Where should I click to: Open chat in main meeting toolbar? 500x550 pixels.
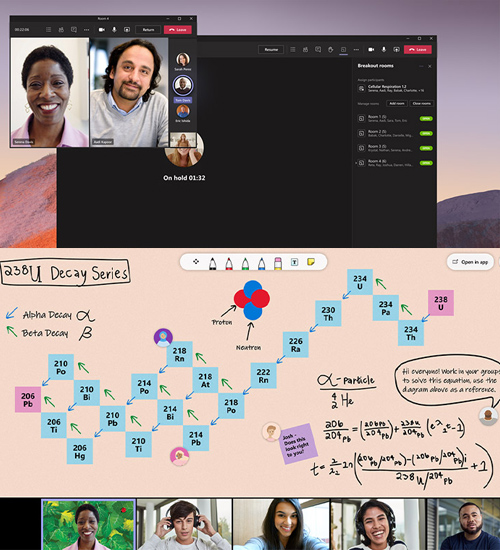[x=318, y=49]
